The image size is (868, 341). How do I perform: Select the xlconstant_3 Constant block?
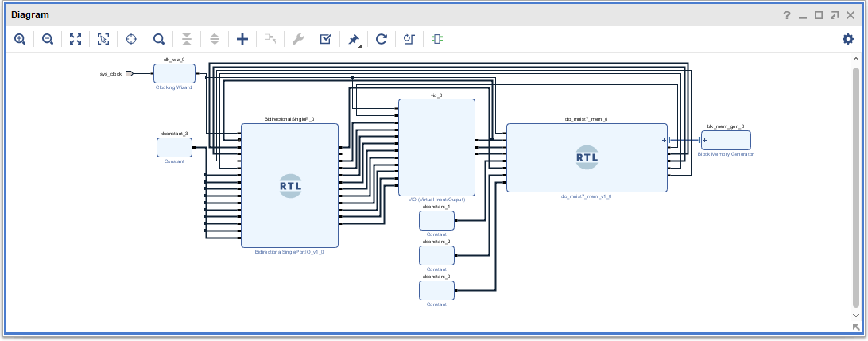[x=174, y=147]
